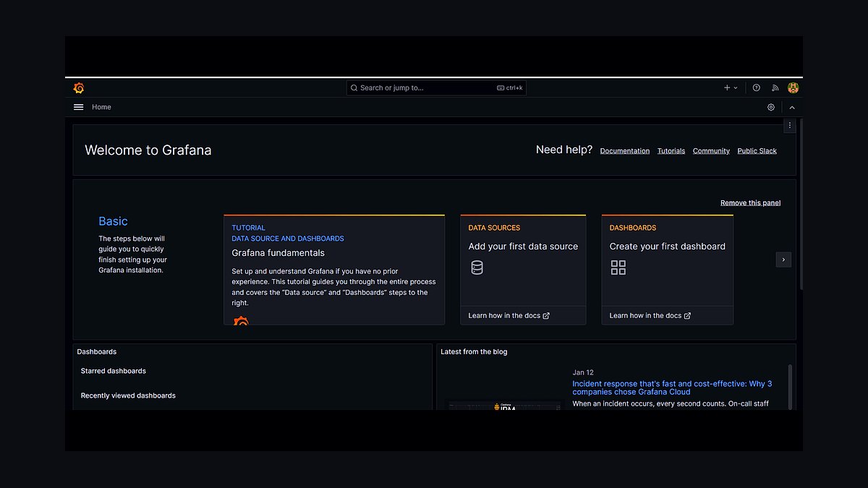Image resolution: width=868 pixels, height=488 pixels.
Task: Click the Dashboards panel title
Action: coord(97,352)
